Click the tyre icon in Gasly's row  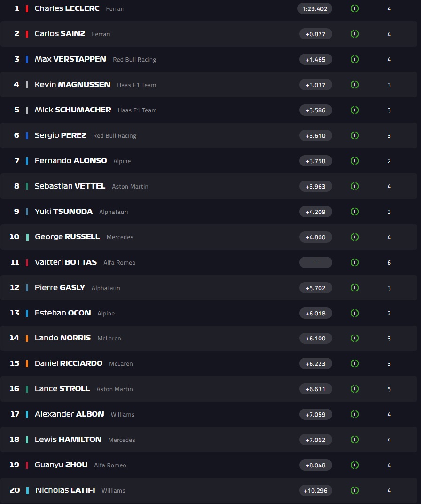[x=355, y=288]
